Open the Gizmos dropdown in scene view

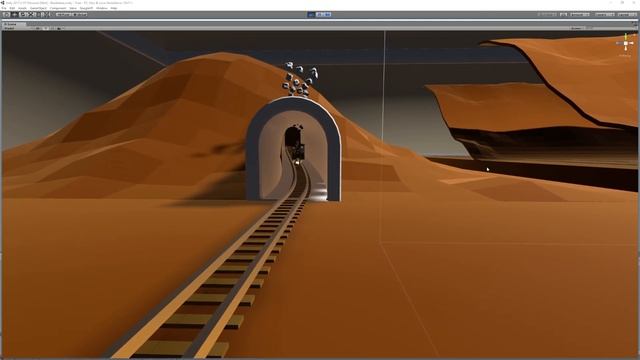(577, 28)
